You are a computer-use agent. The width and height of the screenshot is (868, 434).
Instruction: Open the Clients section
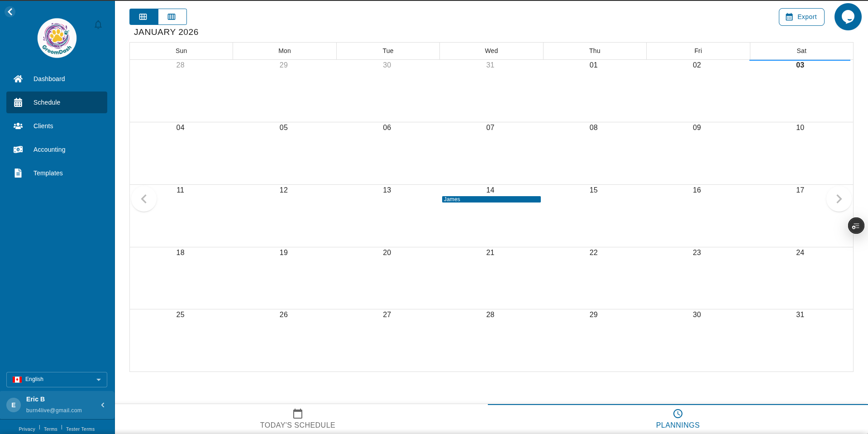point(43,126)
